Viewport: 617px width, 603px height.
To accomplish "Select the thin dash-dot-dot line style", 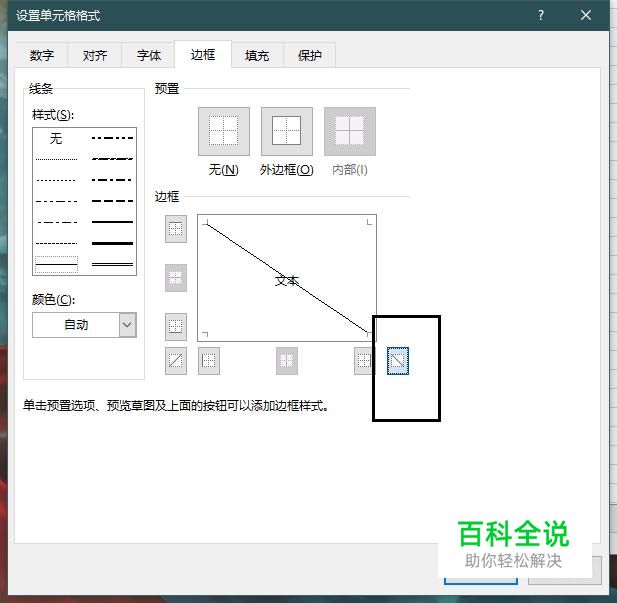I will point(56,202).
